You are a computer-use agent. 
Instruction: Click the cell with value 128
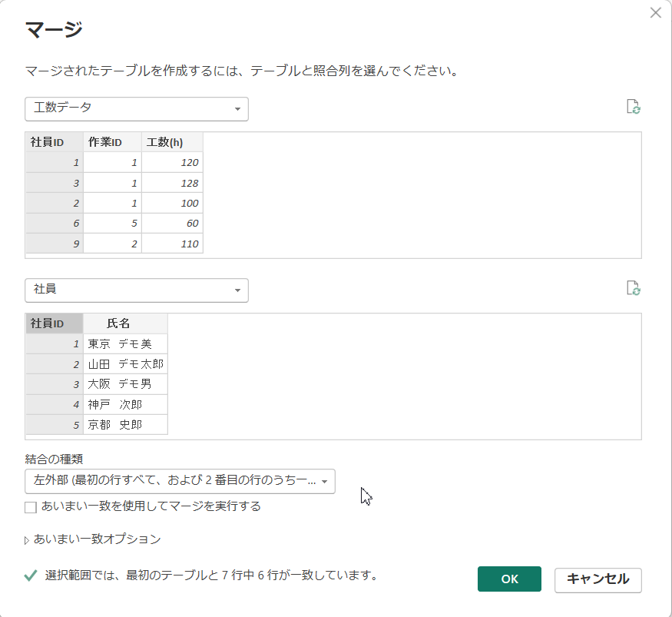point(172,183)
